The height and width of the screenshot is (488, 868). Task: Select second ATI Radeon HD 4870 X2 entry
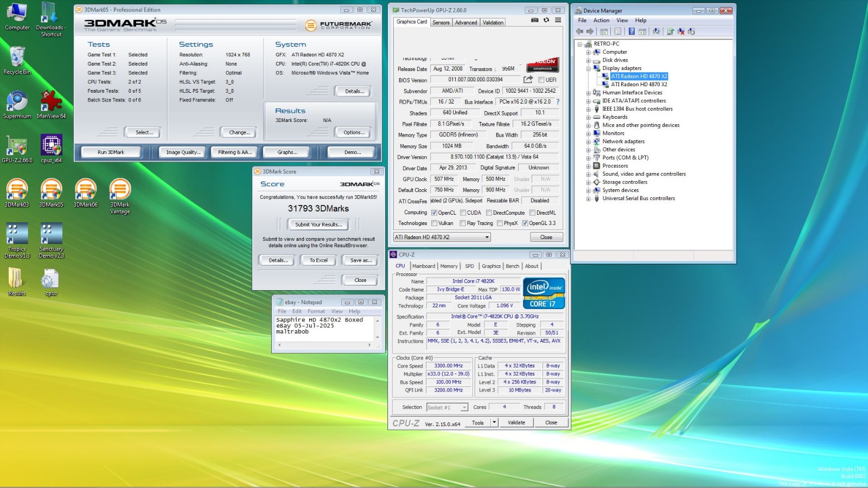coord(639,85)
